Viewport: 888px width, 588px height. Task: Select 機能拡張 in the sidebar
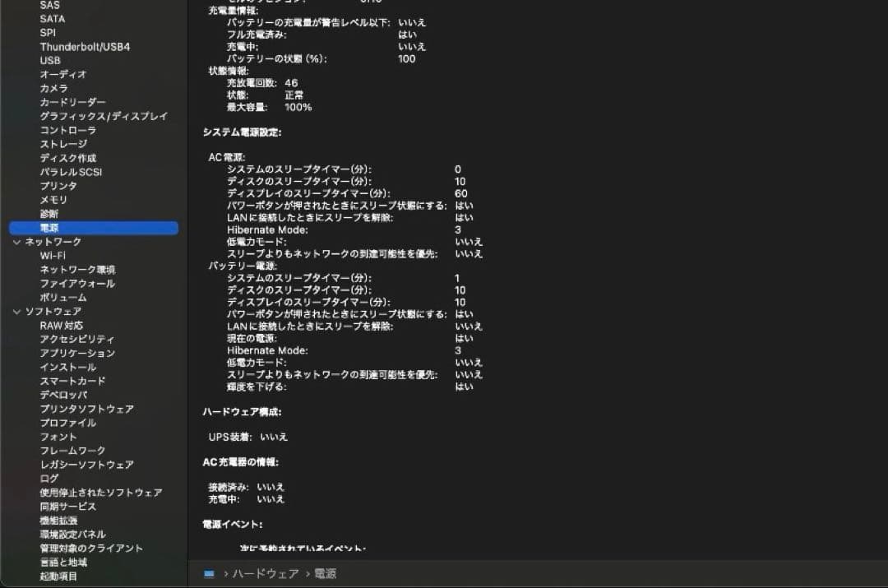click(58, 521)
